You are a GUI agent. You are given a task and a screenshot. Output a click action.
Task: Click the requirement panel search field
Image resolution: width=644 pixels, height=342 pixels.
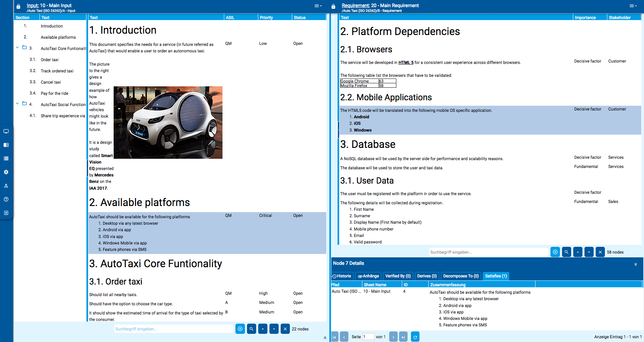pos(489,252)
